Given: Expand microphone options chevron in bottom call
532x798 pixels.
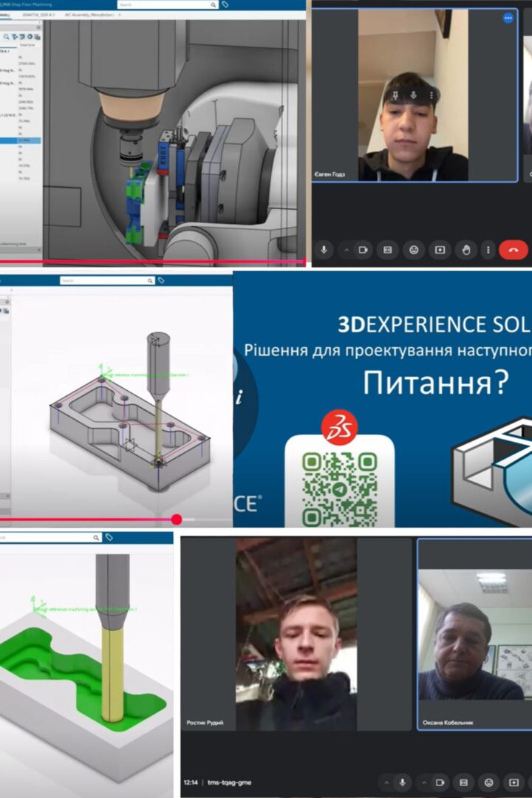Looking at the screenshot, I should [x=386, y=782].
